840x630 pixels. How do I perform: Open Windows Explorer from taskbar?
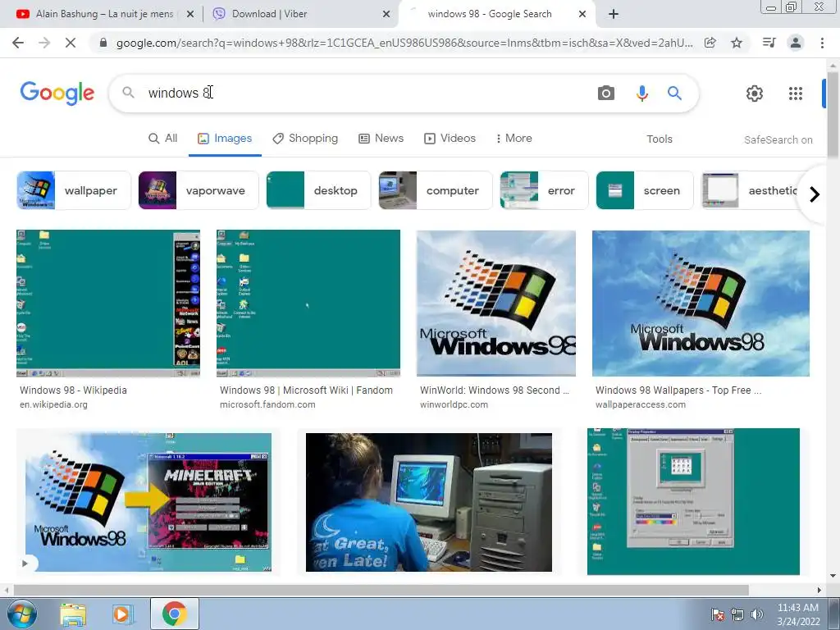click(x=73, y=614)
